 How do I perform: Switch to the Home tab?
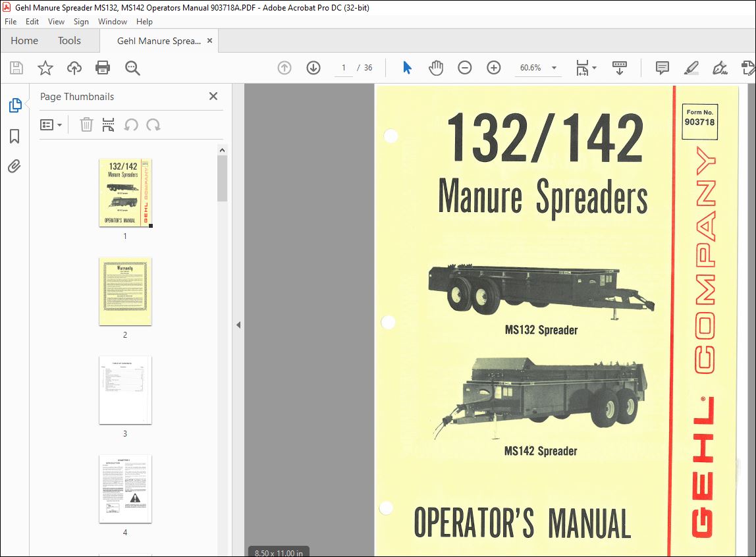coord(24,40)
